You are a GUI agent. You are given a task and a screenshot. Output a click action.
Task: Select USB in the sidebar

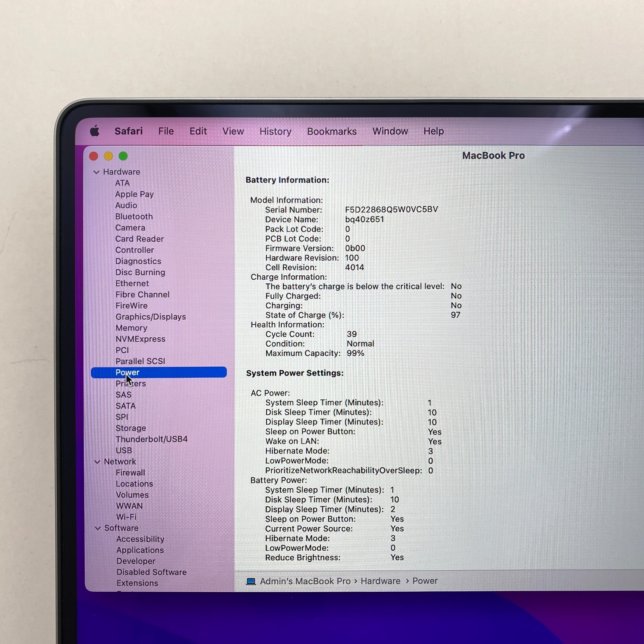click(x=124, y=450)
